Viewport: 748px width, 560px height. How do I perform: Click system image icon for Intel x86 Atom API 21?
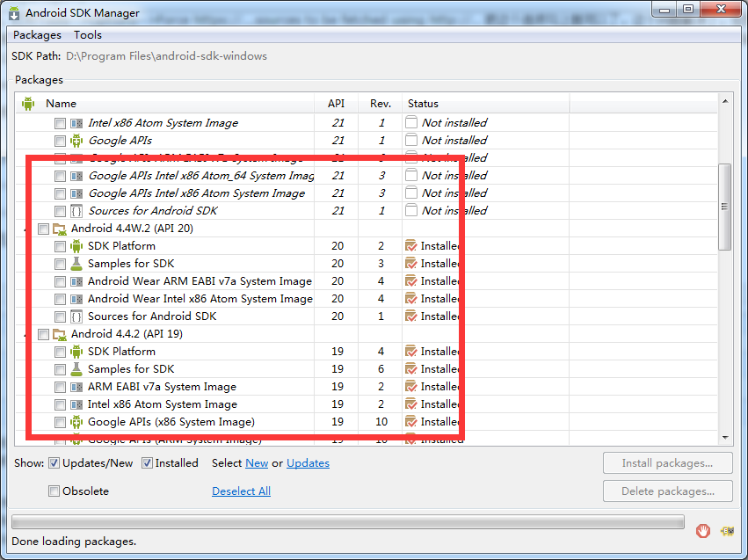[x=76, y=124]
